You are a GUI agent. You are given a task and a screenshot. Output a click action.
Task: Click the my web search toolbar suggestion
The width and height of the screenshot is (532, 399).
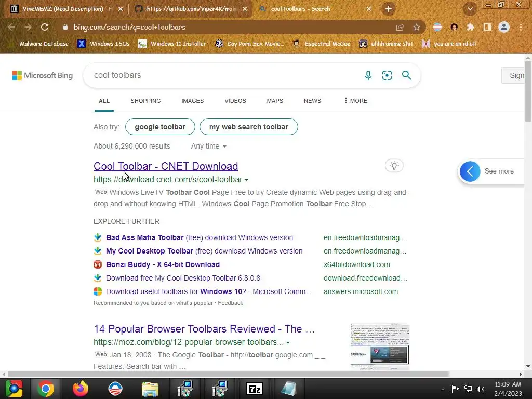click(249, 127)
